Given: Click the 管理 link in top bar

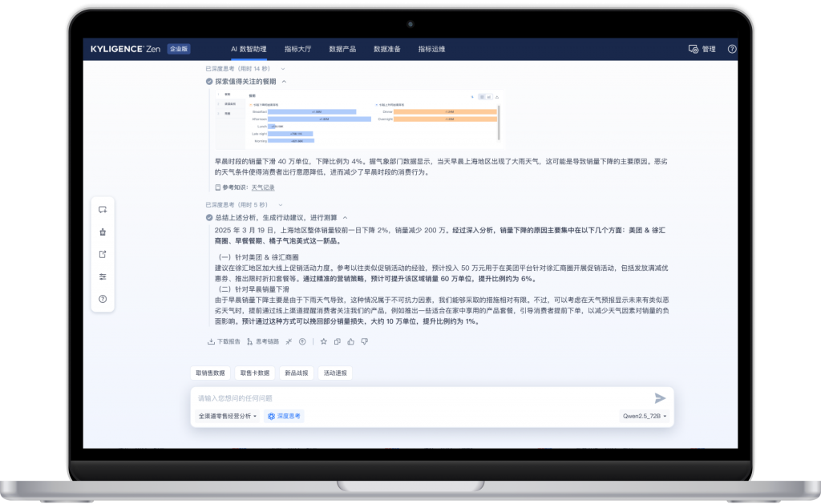Looking at the screenshot, I should [709, 49].
